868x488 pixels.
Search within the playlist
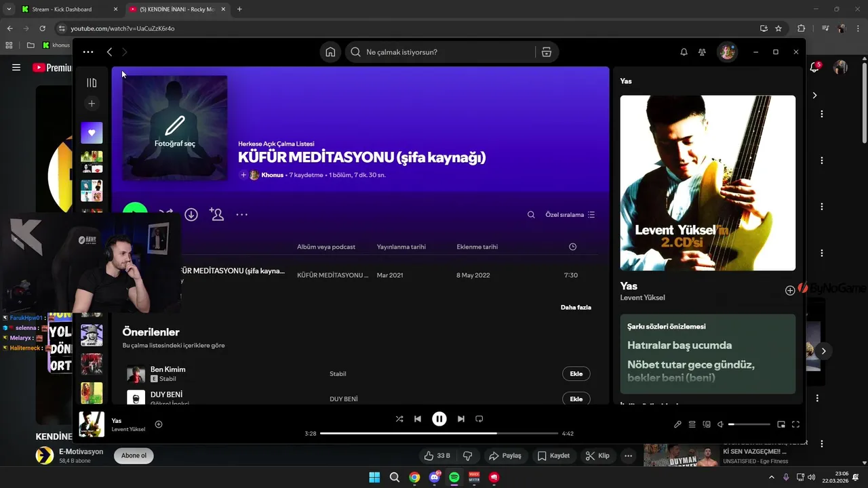[531, 215]
